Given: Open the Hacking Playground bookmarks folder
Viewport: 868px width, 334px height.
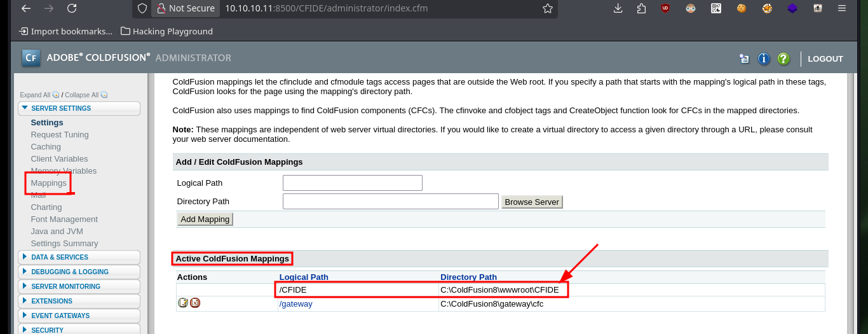Looking at the screenshot, I should click(x=166, y=31).
